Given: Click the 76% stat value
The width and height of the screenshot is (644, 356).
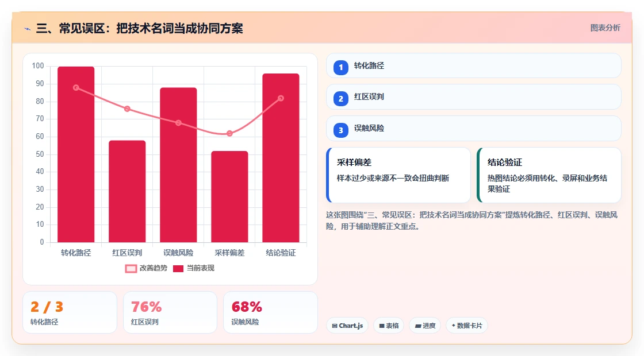Looking at the screenshot, I should [146, 307].
